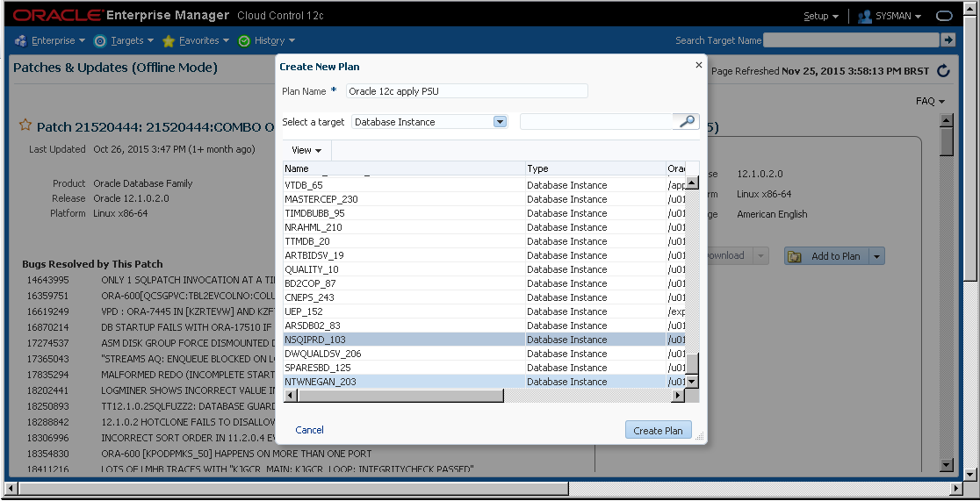Open the Enterprise menu
The image size is (980, 501).
58,40
